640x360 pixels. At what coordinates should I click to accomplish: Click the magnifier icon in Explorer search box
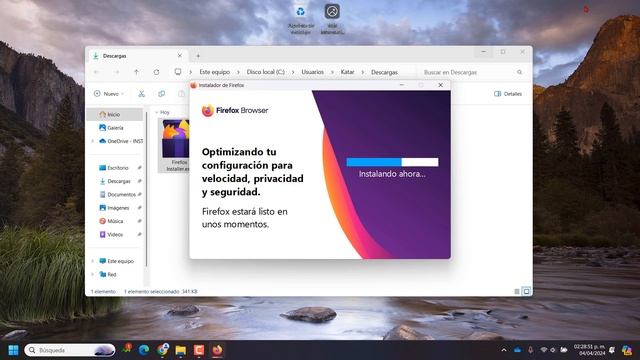(520, 72)
